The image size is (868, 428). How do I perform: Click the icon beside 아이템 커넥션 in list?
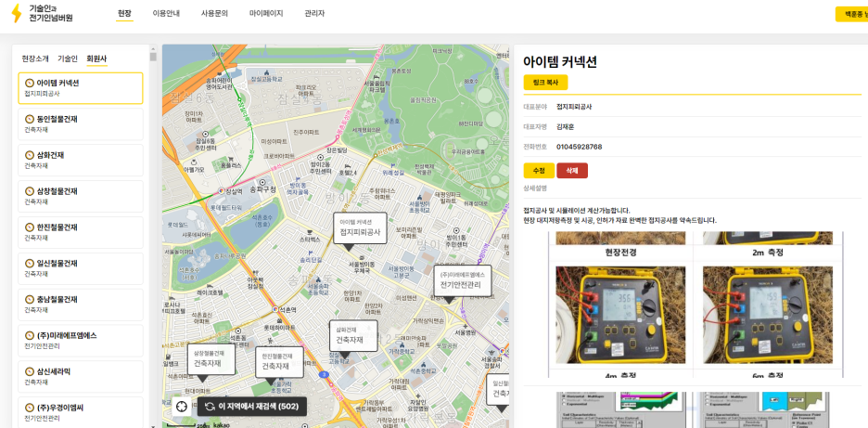[30, 84]
